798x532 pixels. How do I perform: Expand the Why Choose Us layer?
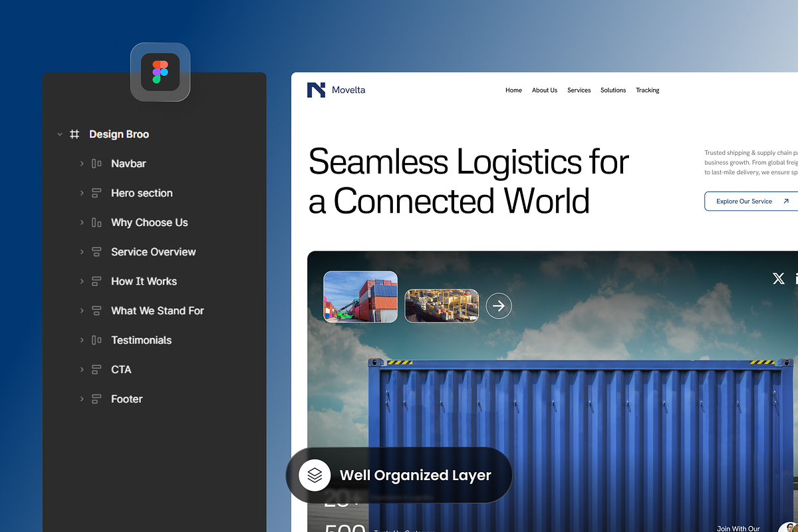(82, 223)
